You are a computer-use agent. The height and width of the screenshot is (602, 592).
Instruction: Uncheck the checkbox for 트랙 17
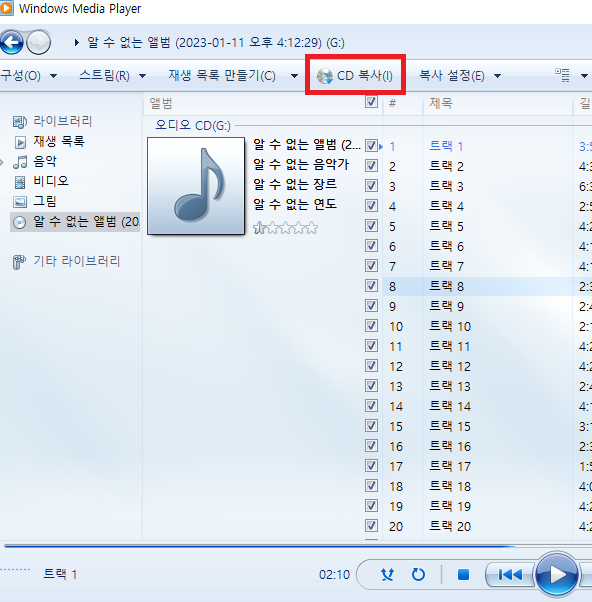click(x=371, y=465)
